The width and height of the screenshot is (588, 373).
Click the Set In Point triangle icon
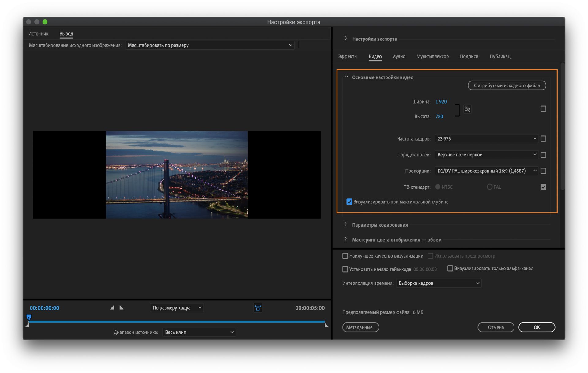tap(112, 307)
